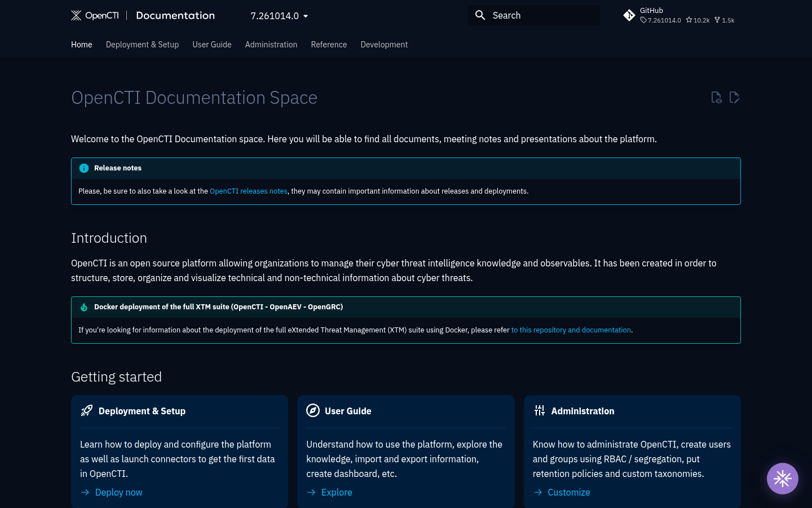This screenshot has width=812, height=508.
Task: Open the Deployment & Setup tab
Action: pyautogui.click(x=142, y=45)
